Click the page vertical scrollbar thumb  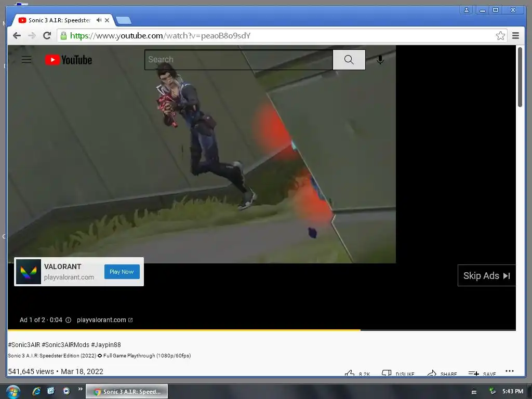click(x=520, y=77)
